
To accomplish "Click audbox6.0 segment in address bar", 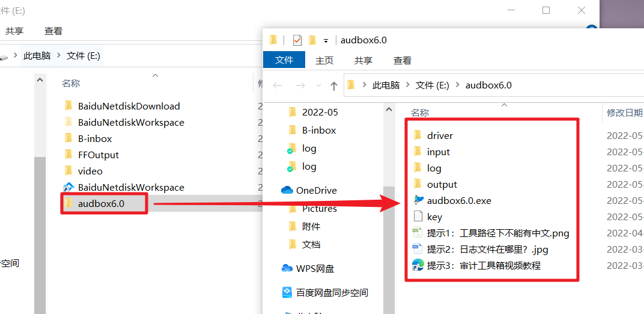I will click(x=489, y=85).
